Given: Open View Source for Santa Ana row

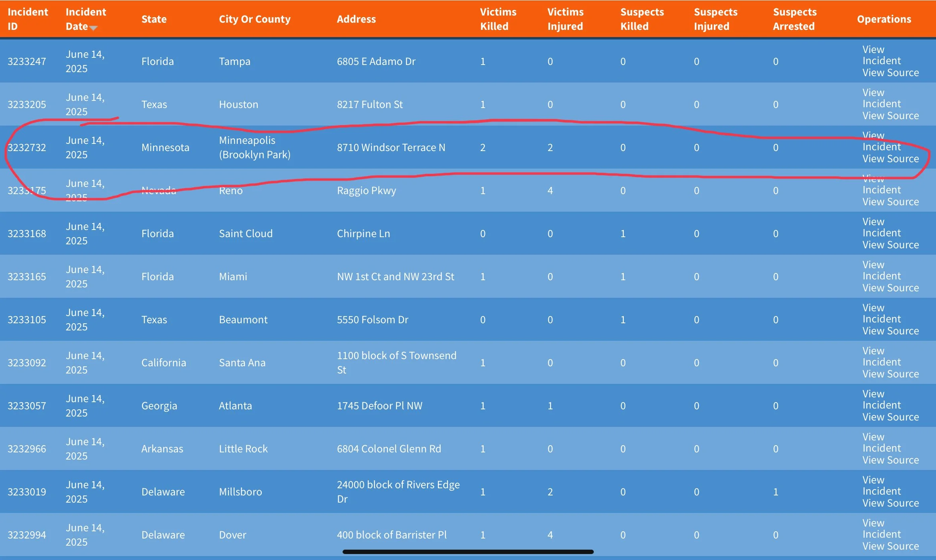Looking at the screenshot, I should 890,374.
